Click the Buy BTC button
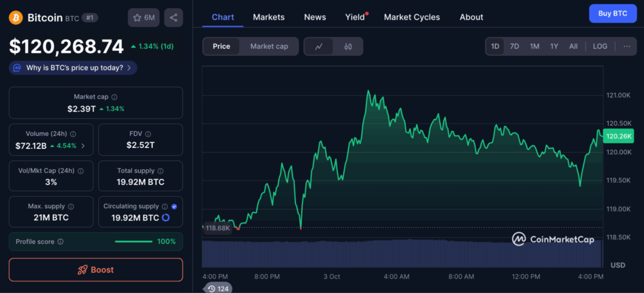Image resolution: width=644 pixels, height=293 pixels. (612, 13)
